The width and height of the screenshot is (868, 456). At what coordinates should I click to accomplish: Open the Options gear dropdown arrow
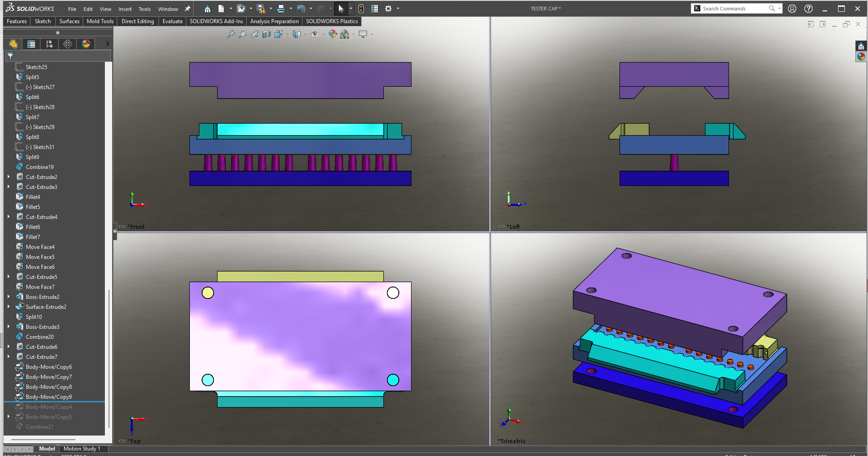click(x=398, y=9)
